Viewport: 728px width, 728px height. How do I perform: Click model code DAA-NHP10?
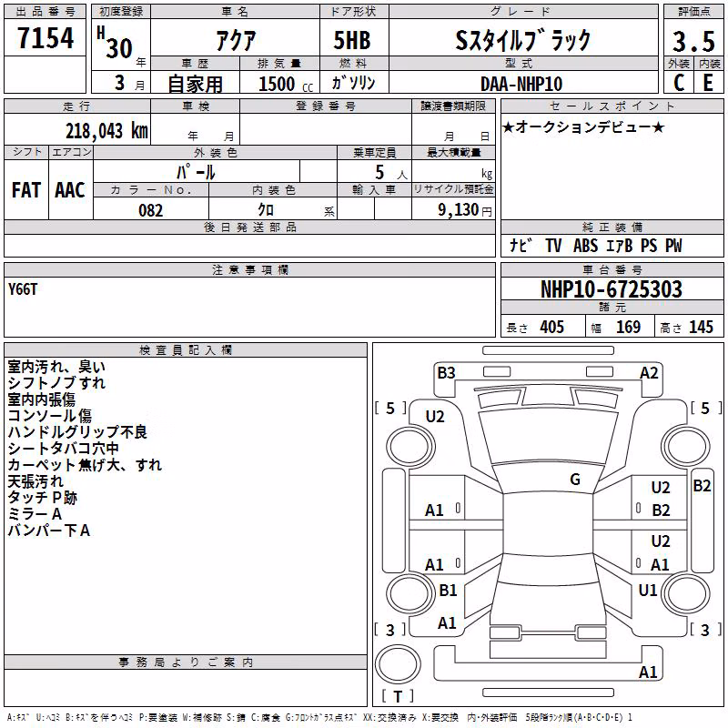coord(521,84)
